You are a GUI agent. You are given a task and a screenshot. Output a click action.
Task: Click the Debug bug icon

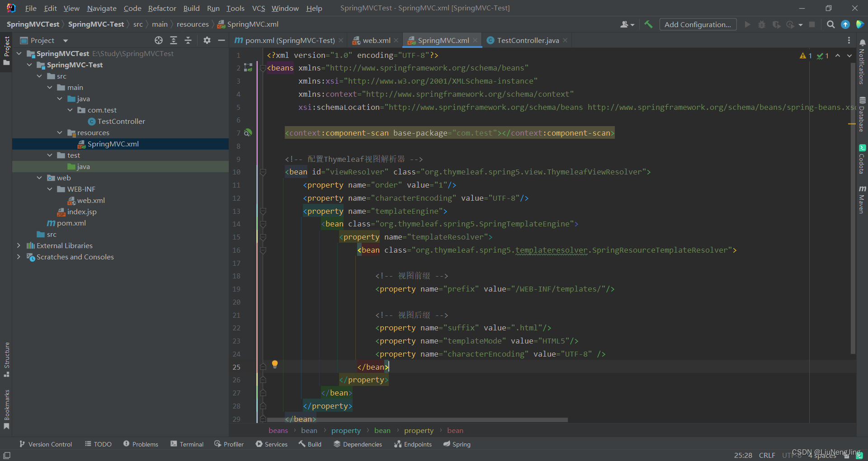pos(762,24)
